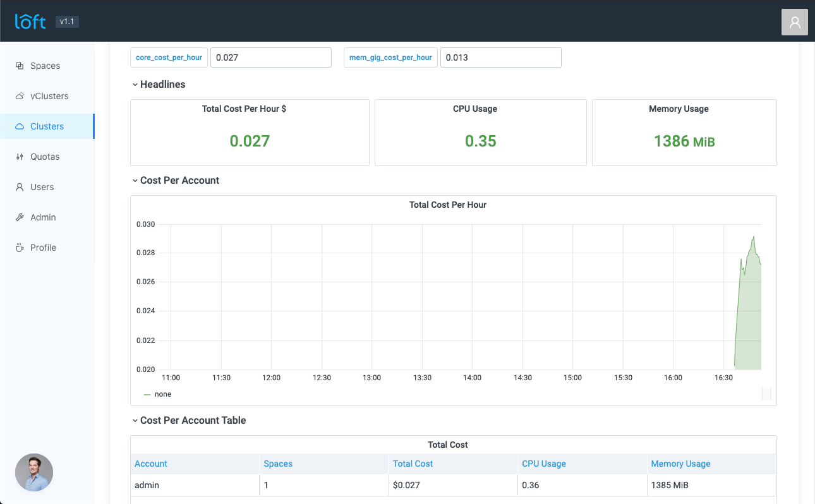815x504 pixels.
Task: Open the Profile section icon
Action: [x=18, y=247]
